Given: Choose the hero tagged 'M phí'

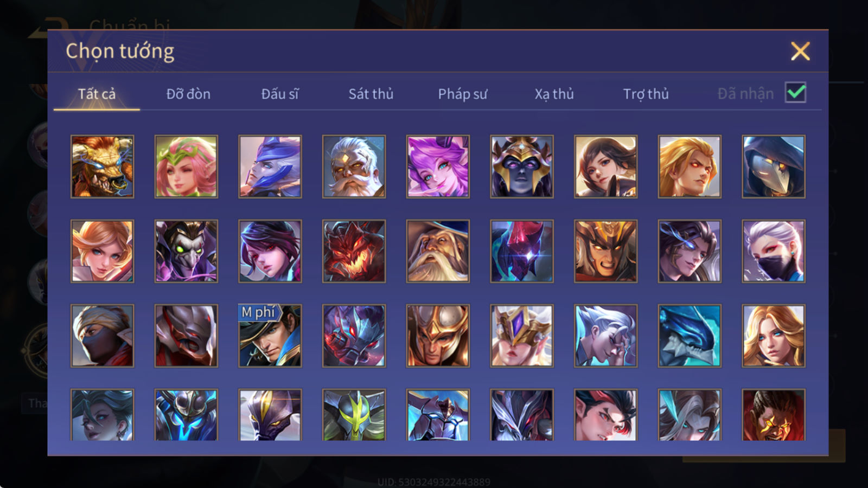Looking at the screenshot, I should (270, 336).
